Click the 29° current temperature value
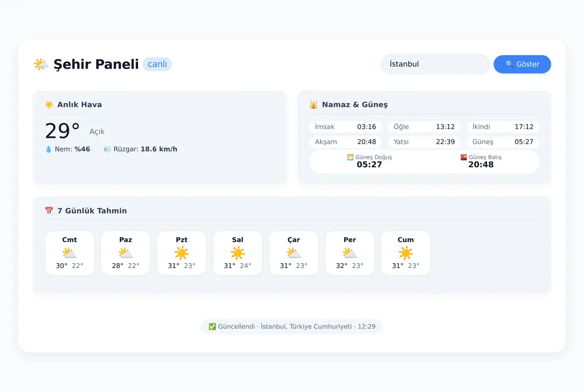Viewport: 584px width, 392px height. click(62, 131)
